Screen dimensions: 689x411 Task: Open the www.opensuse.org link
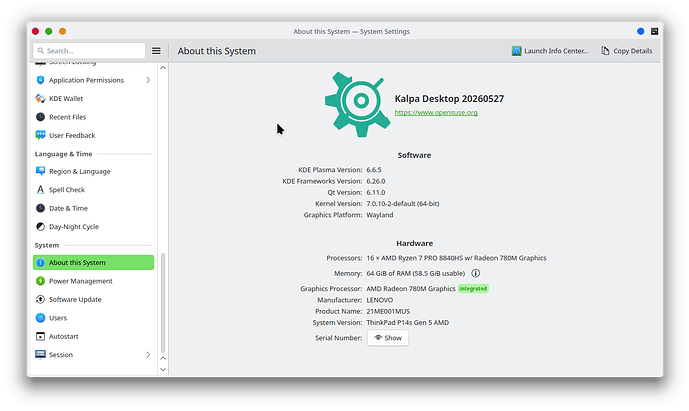(x=436, y=113)
